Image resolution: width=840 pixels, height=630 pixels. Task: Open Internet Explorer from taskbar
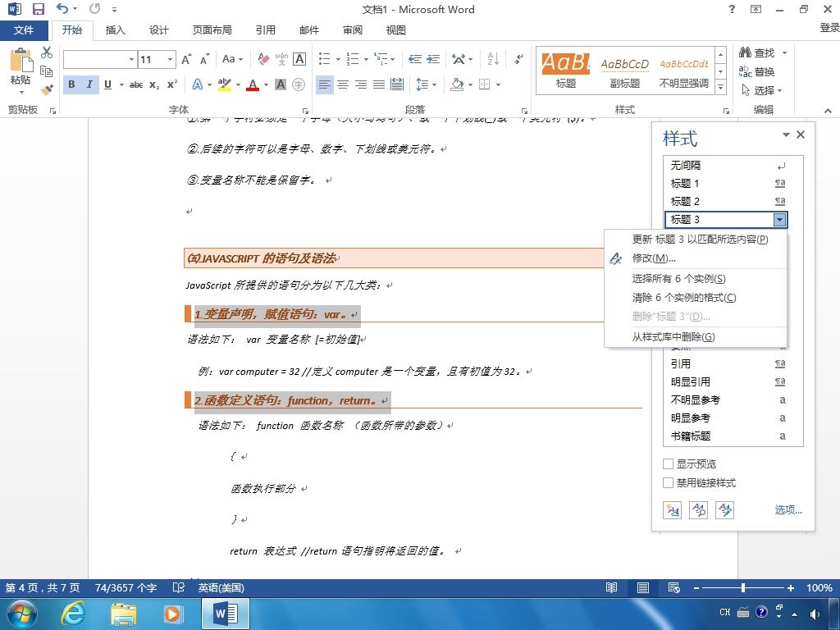[x=73, y=614]
